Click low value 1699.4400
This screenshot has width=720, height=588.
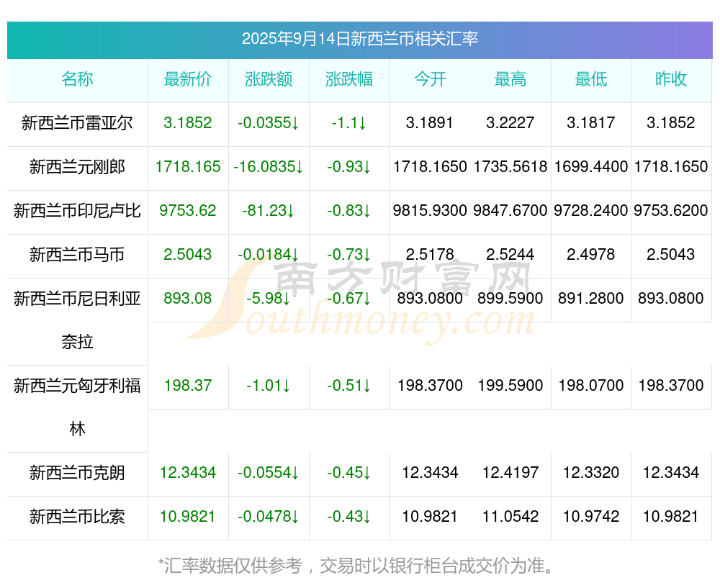point(591,167)
